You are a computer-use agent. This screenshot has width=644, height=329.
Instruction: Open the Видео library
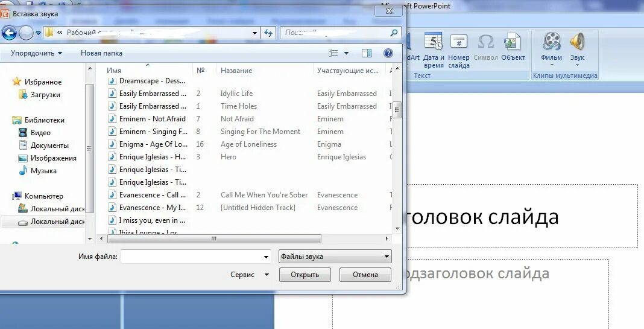pyautogui.click(x=40, y=133)
